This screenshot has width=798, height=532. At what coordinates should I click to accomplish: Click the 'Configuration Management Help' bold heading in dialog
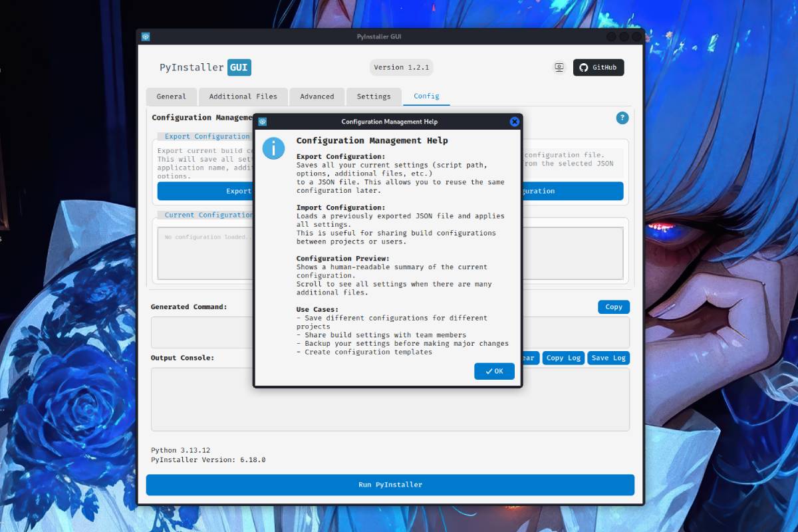pos(372,140)
